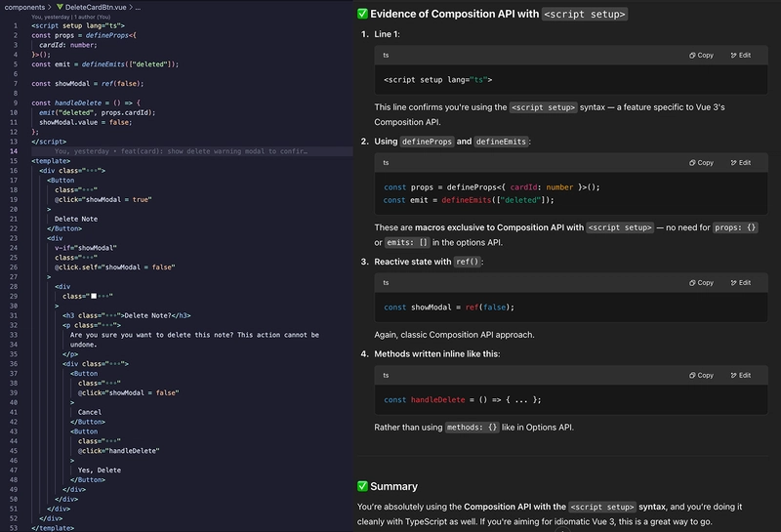Open the '1 author (You)' code lens
This screenshot has width=781, height=532.
click(x=90, y=17)
